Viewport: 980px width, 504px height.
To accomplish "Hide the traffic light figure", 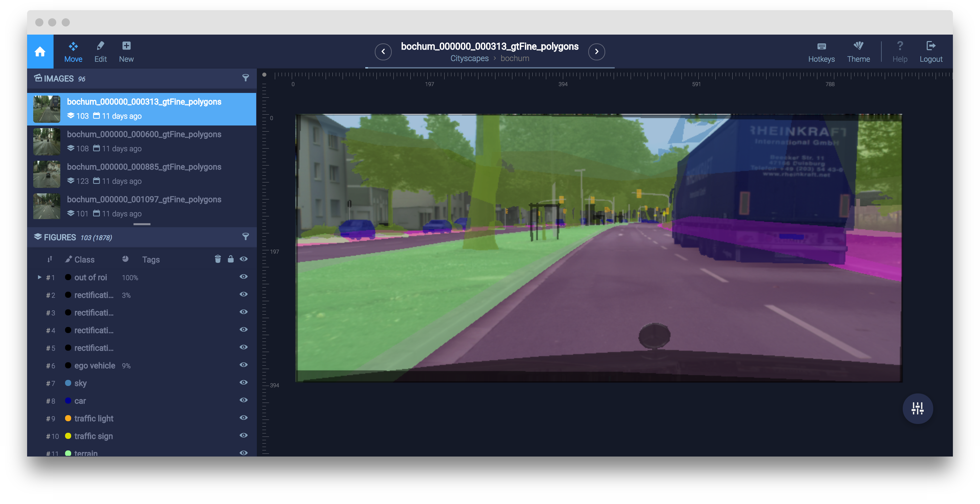I will pyautogui.click(x=244, y=418).
